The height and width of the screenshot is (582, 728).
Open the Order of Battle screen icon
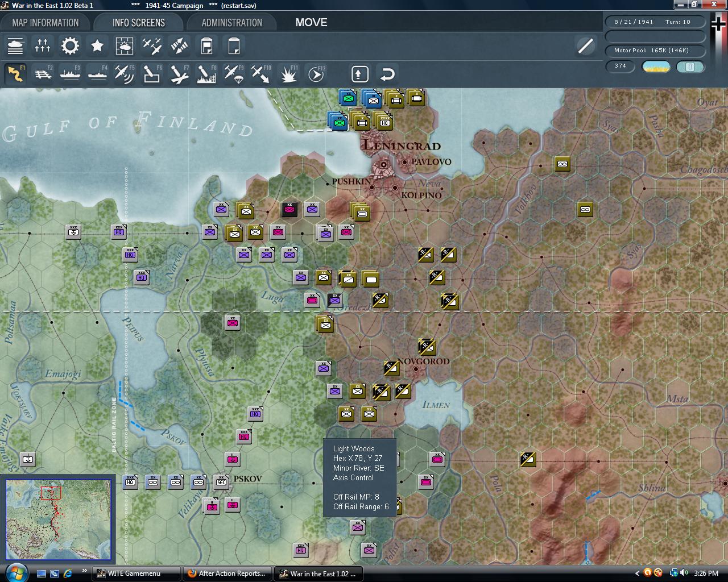pos(15,45)
